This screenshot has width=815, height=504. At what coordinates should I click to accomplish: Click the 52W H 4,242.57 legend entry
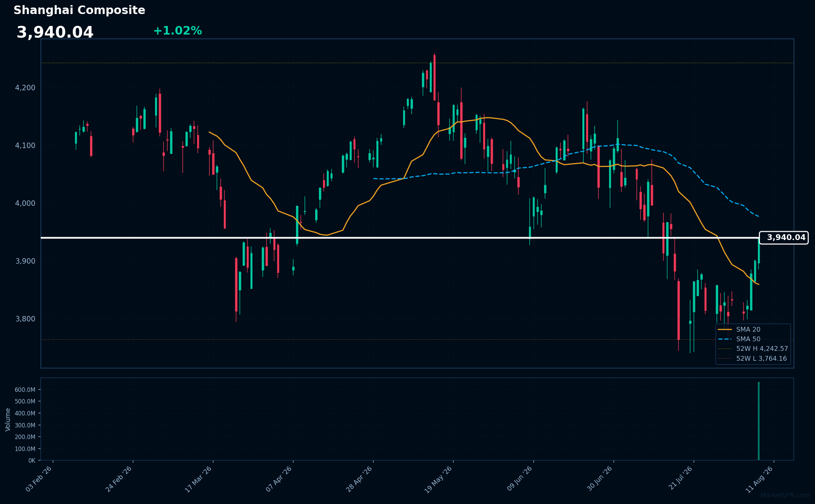pyautogui.click(x=753, y=349)
